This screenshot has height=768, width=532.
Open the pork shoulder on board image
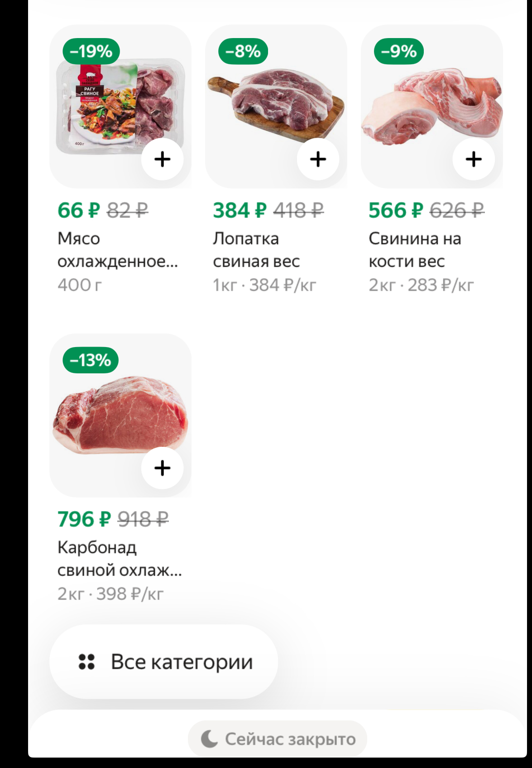coord(276,106)
